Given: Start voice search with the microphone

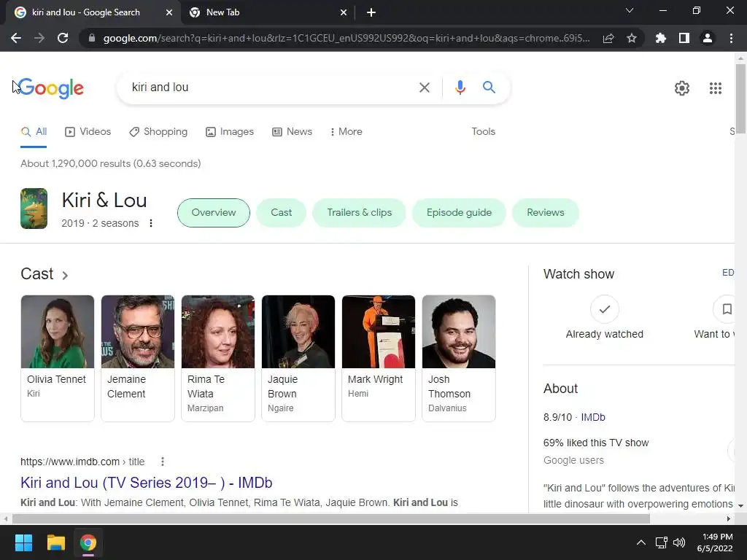Looking at the screenshot, I should 460,87.
